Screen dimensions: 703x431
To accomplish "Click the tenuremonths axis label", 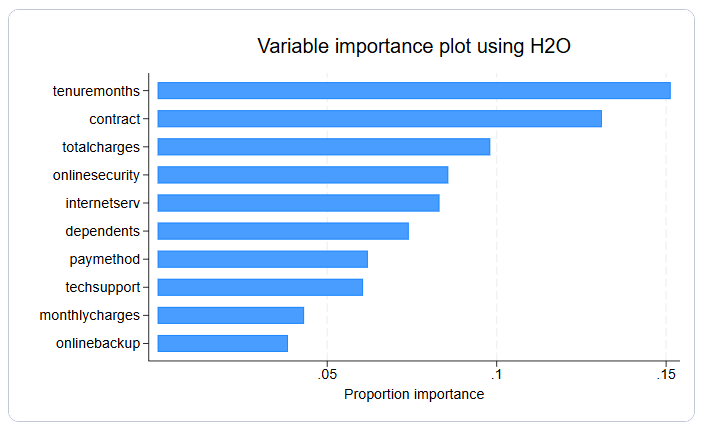I will (x=96, y=91).
